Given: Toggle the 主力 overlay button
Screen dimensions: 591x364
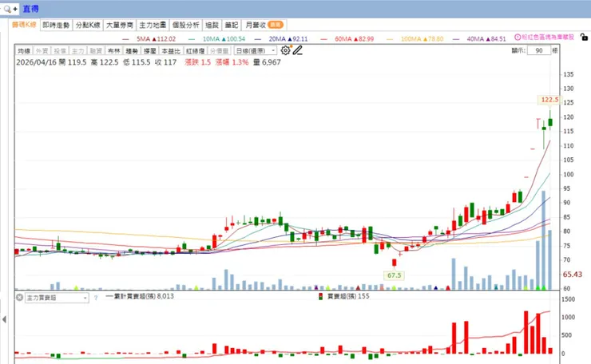Looking at the screenshot, I should click(78, 50).
